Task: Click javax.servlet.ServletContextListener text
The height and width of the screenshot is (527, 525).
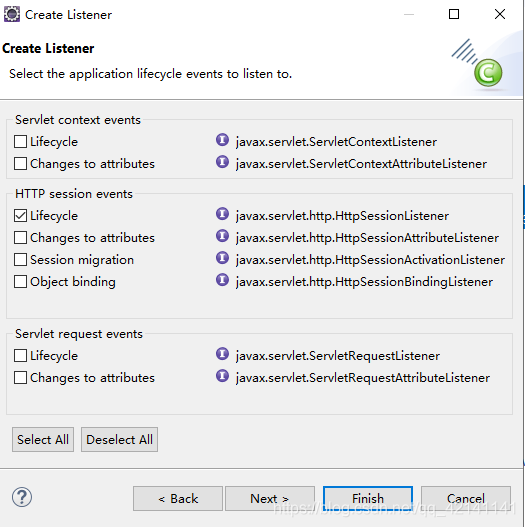Action: pyautogui.click(x=336, y=142)
